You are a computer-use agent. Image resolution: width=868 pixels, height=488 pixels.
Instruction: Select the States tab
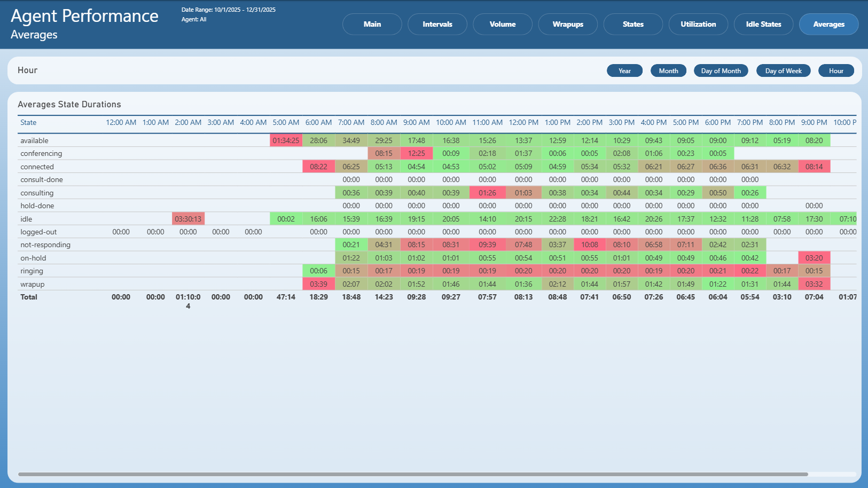coord(633,24)
